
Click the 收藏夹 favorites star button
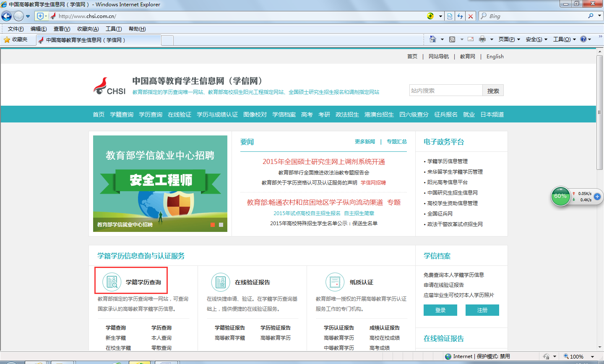(x=16, y=39)
